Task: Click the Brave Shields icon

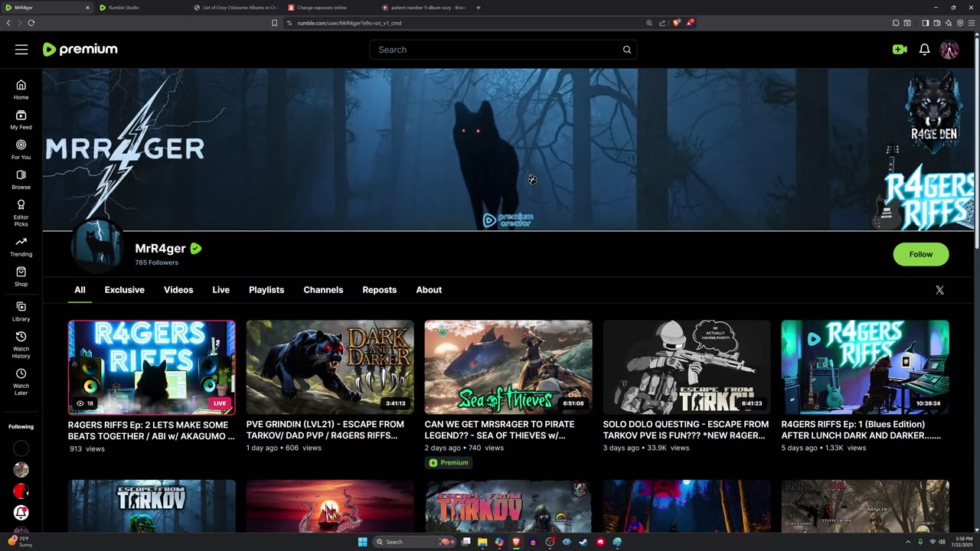Action: 676,23
